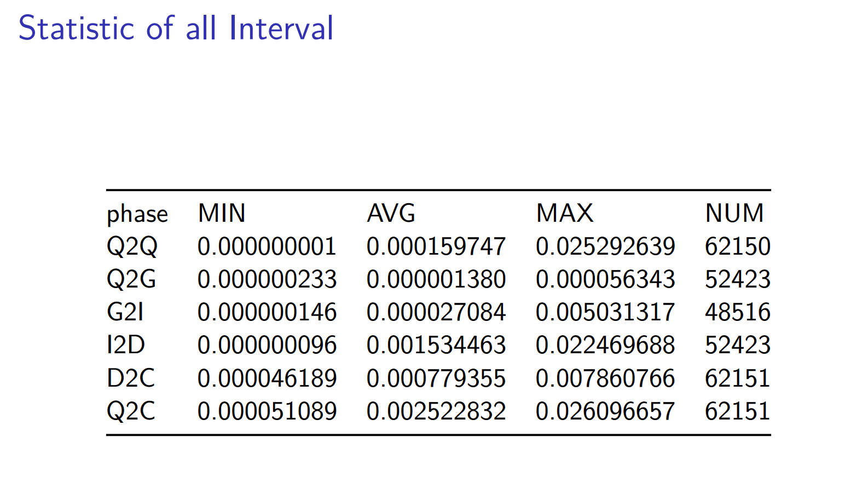Select D2C minimum value 0.000046189
Viewport: 868px width, 477px height.
click(x=267, y=378)
